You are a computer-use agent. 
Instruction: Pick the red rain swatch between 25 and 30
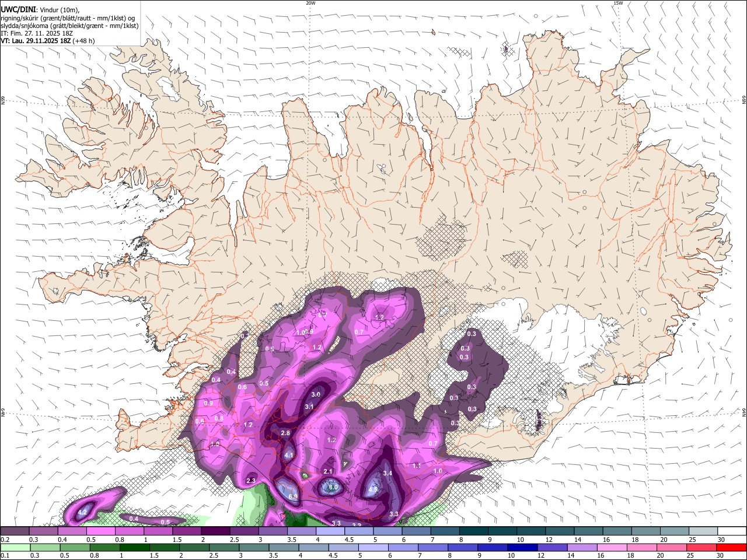701,547
